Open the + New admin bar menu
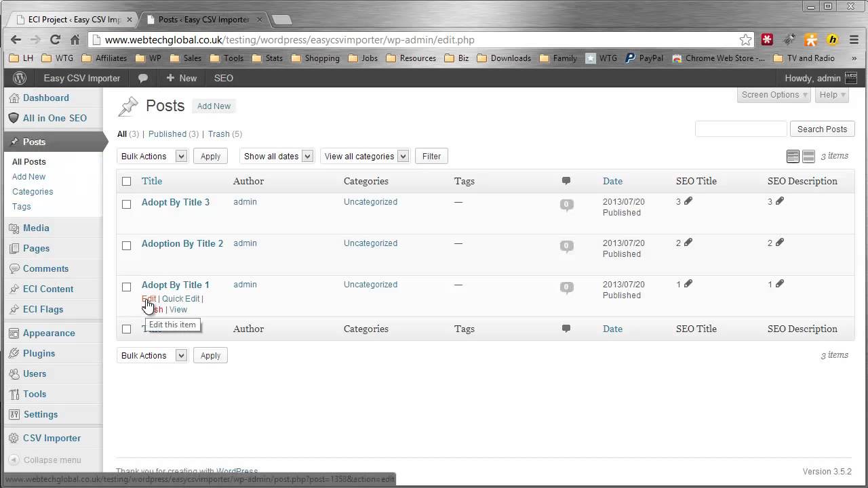The width and height of the screenshot is (868, 488). pyautogui.click(x=181, y=78)
